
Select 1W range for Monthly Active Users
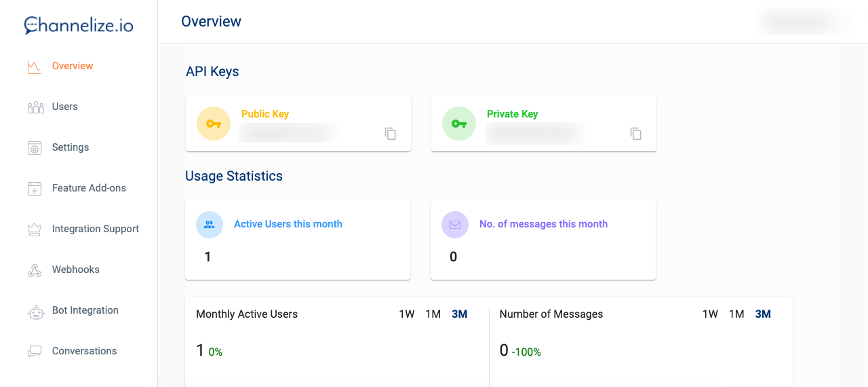(406, 314)
